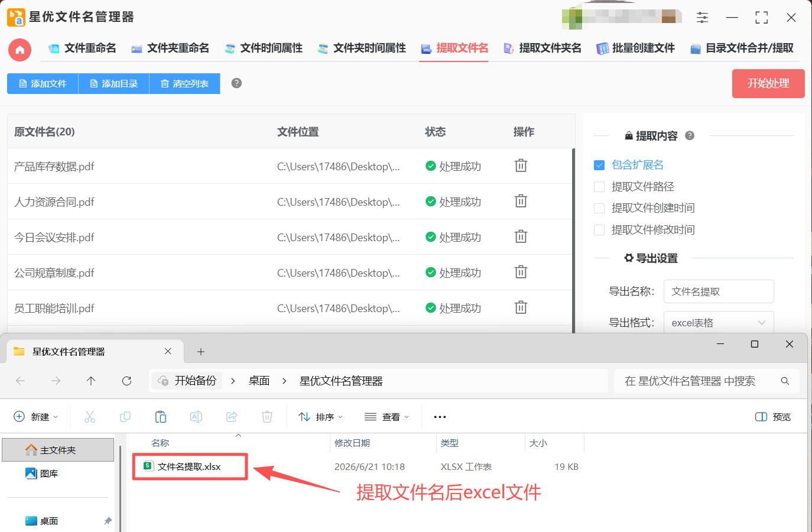Select the 文件夹时间属性 tab

click(362, 48)
